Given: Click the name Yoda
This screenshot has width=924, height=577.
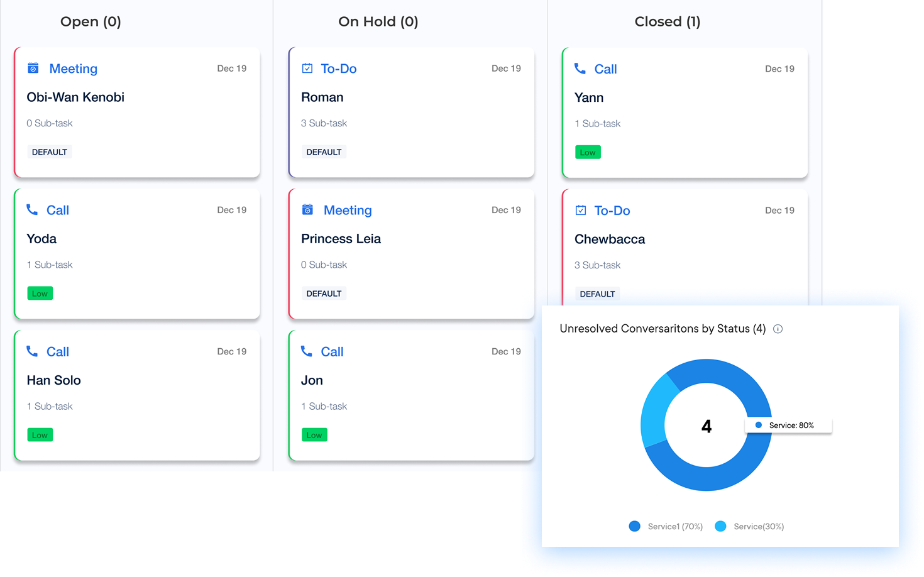Looking at the screenshot, I should tap(41, 238).
